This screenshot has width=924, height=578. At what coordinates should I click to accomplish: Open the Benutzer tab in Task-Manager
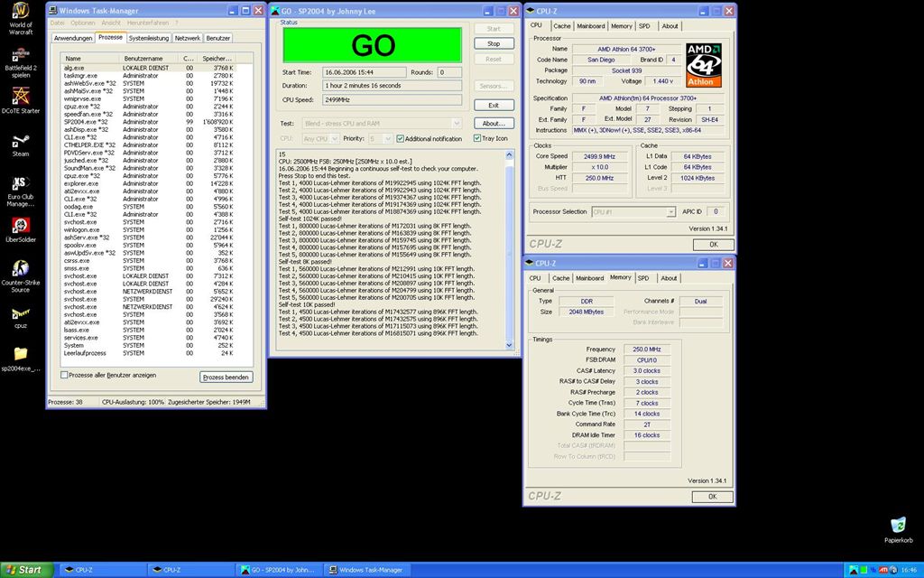pos(218,38)
